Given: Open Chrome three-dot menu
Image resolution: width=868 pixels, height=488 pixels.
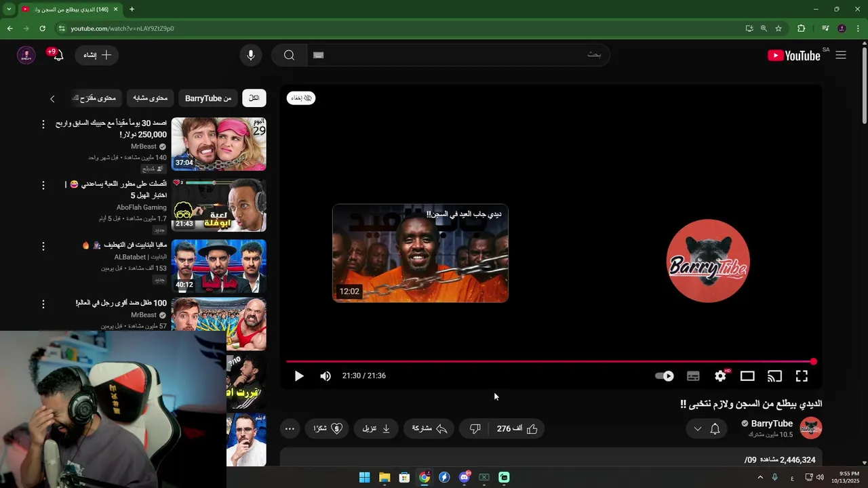Looking at the screenshot, I should coord(856,28).
